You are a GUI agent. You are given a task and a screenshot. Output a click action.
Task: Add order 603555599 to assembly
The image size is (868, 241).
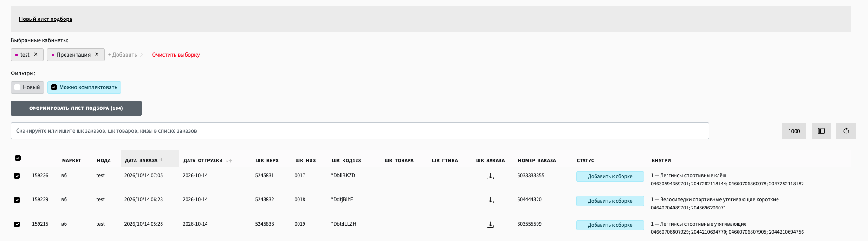tap(610, 225)
